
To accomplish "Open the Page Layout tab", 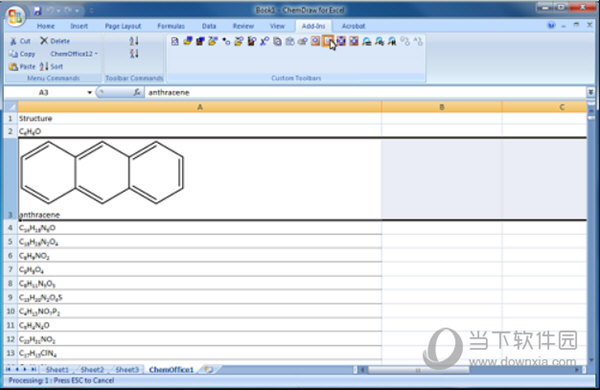I will click(x=123, y=26).
